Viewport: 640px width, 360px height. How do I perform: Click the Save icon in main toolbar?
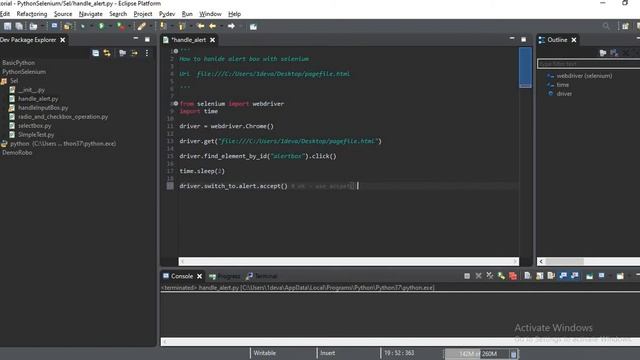pyautogui.click(x=7, y=26)
